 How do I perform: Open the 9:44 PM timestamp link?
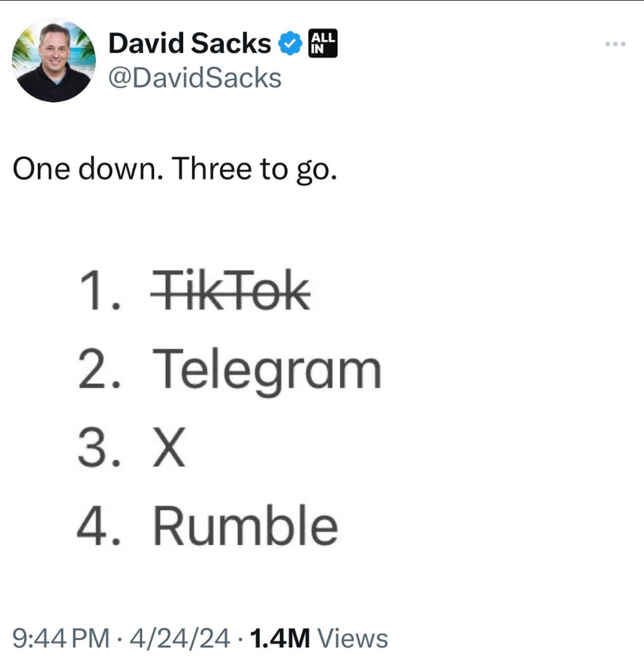(61, 638)
